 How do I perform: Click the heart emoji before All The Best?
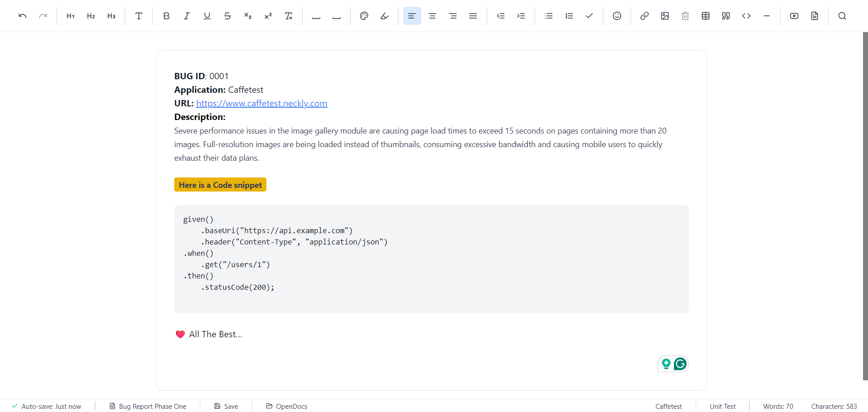point(180,334)
